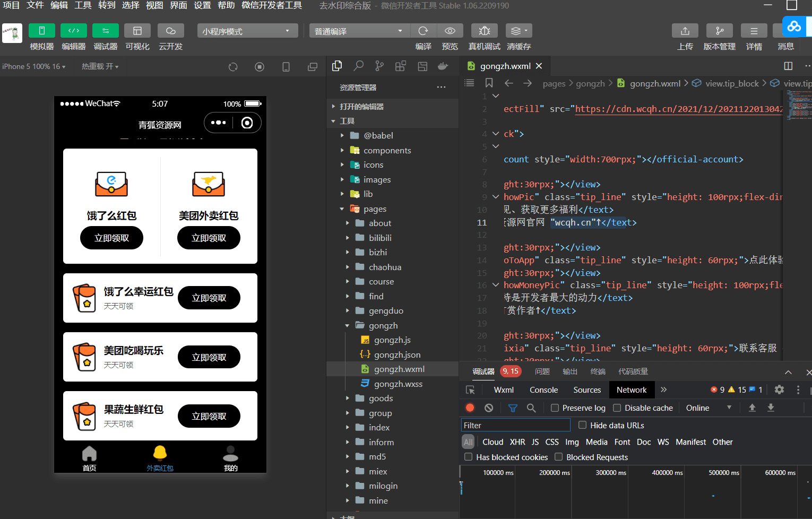The width and height of the screenshot is (812, 519).
Task: Enable Disable cache checkbox
Action: pos(617,408)
